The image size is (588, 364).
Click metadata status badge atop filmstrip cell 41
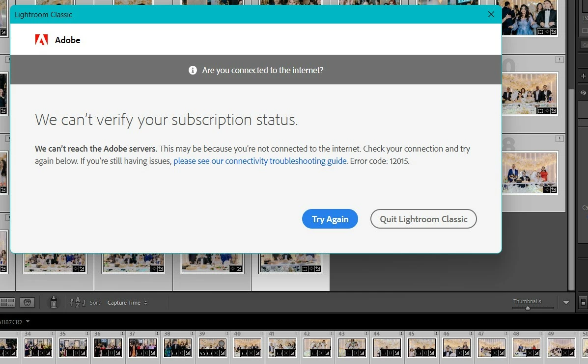click(x=297, y=333)
